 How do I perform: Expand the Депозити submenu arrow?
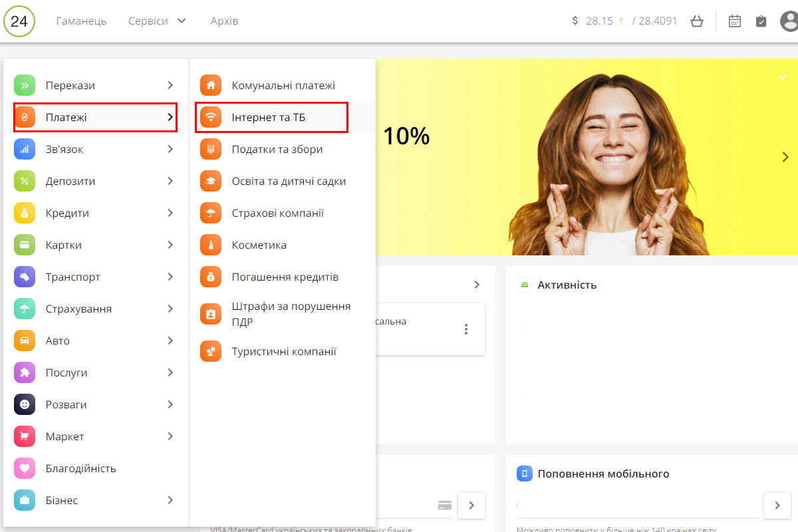(170, 181)
